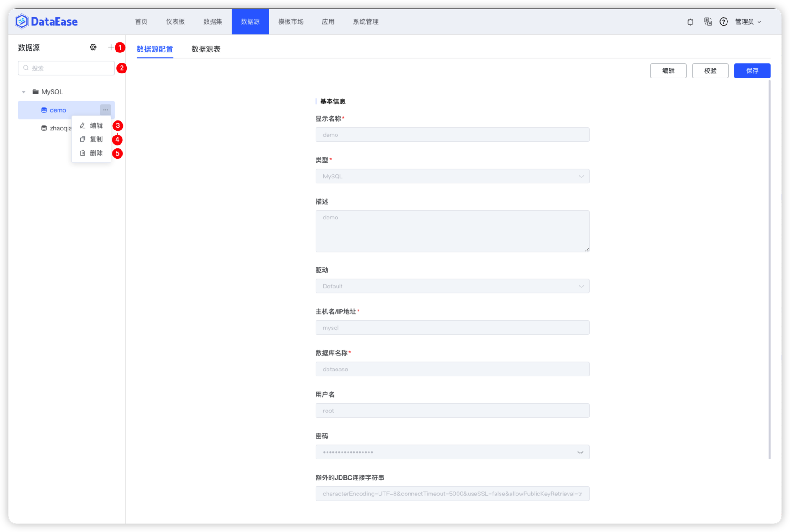Open the help question mark icon
The height and width of the screenshot is (532, 790).
723,21
